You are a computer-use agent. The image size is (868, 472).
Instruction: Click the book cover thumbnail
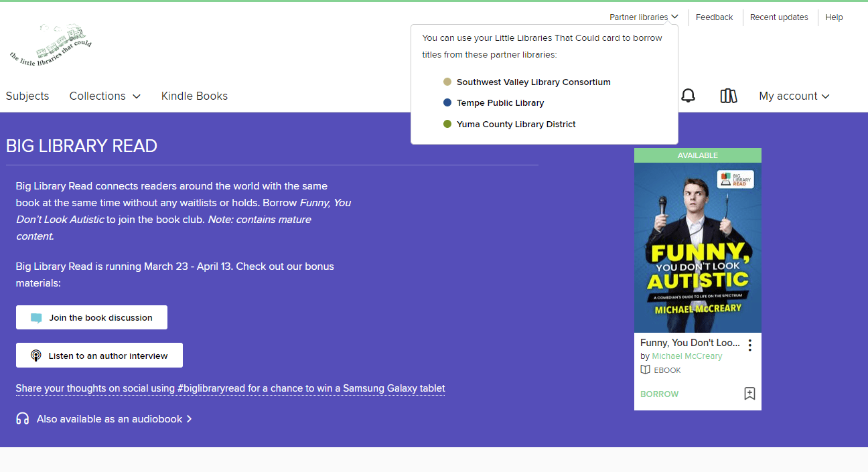coord(698,248)
